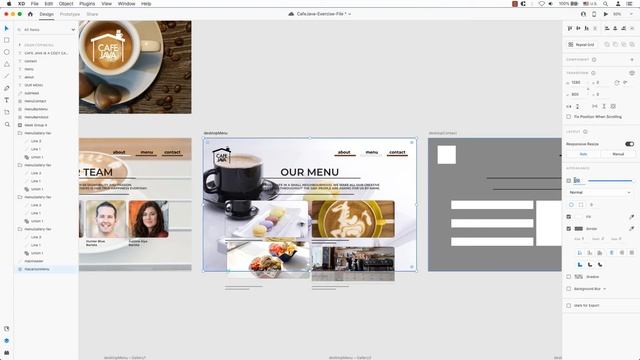Click the macOS Spotlight search icon
Viewport: 640px width, 360px height.
click(606, 4)
